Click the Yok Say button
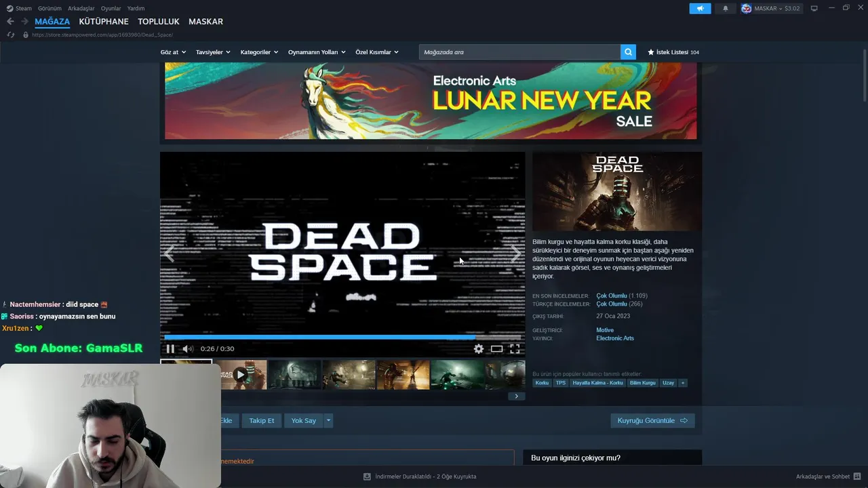Screen dimensions: 868x488 tap(304, 421)
